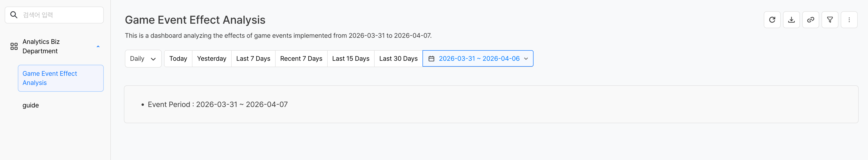This screenshot has height=160, width=868.
Task: Click the search magnifier icon
Action: [14, 15]
